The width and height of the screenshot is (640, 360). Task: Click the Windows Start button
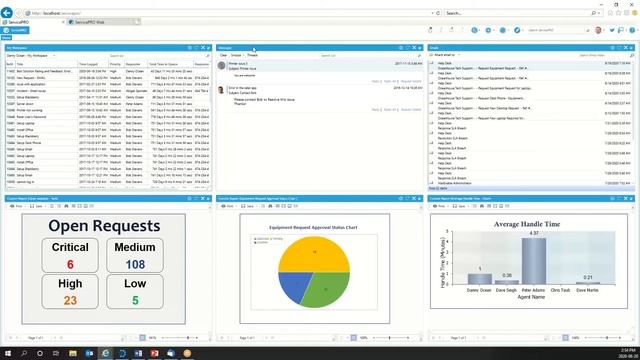pos(8,353)
